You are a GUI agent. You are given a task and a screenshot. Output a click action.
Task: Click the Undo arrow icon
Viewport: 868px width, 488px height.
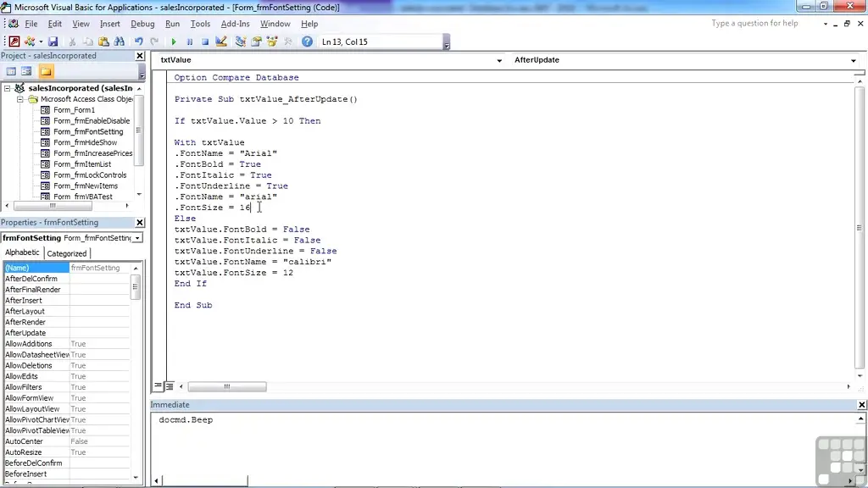point(138,42)
